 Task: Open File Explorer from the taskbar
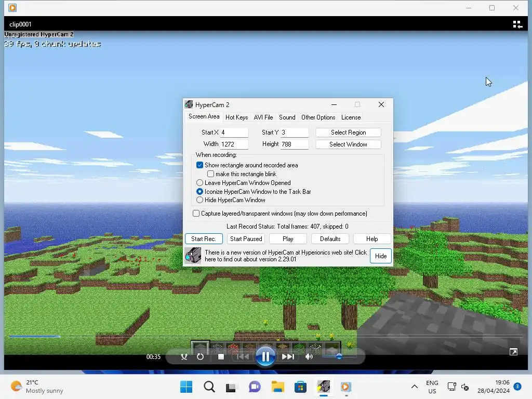click(x=277, y=387)
